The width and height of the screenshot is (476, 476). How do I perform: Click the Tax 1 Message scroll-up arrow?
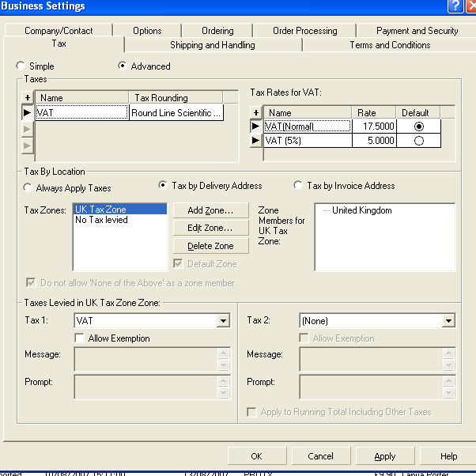coord(224,354)
